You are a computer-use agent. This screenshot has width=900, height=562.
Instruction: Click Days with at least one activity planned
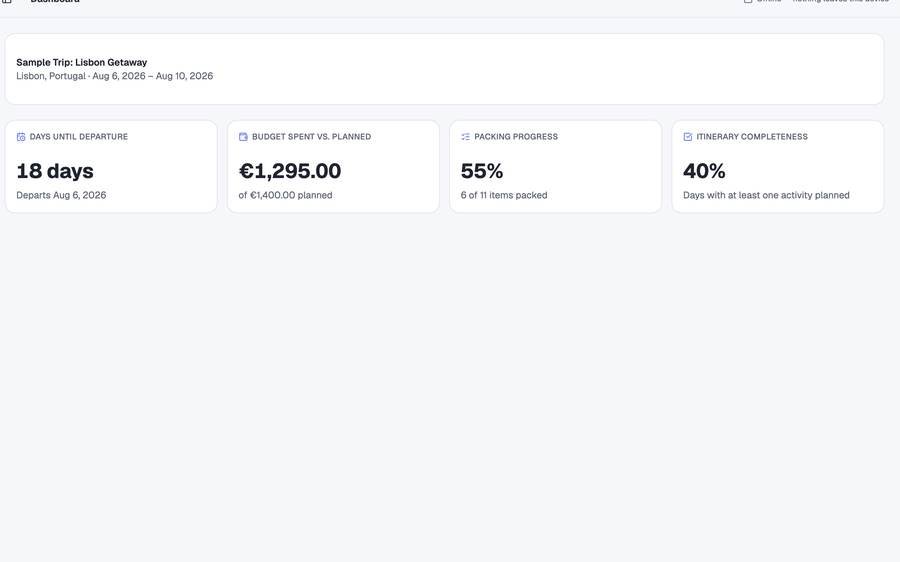(766, 195)
